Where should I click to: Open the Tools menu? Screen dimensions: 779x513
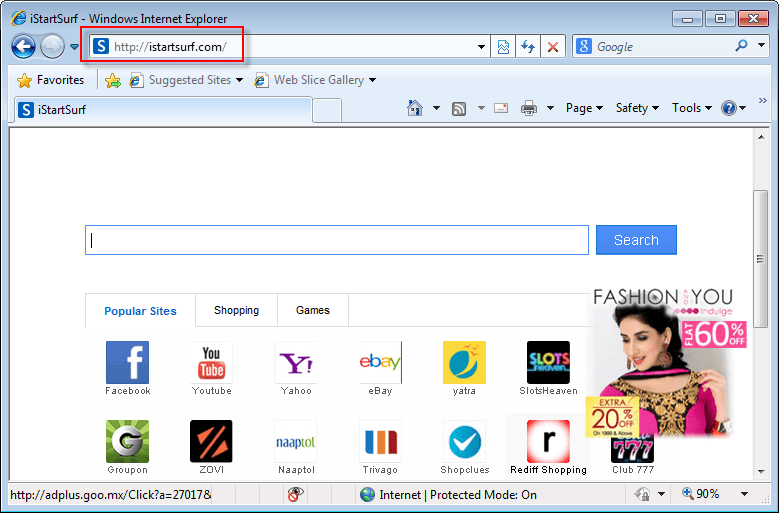[x=692, y=108]
